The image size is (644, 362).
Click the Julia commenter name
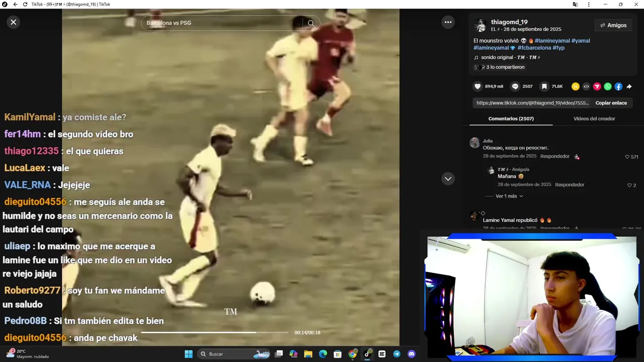488,141
